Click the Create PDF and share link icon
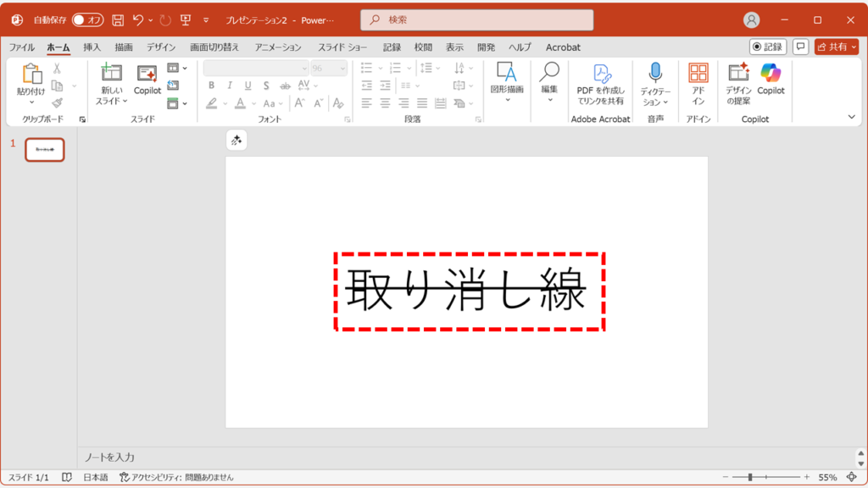This screenshot has height=488, width=868. point(600,74)
